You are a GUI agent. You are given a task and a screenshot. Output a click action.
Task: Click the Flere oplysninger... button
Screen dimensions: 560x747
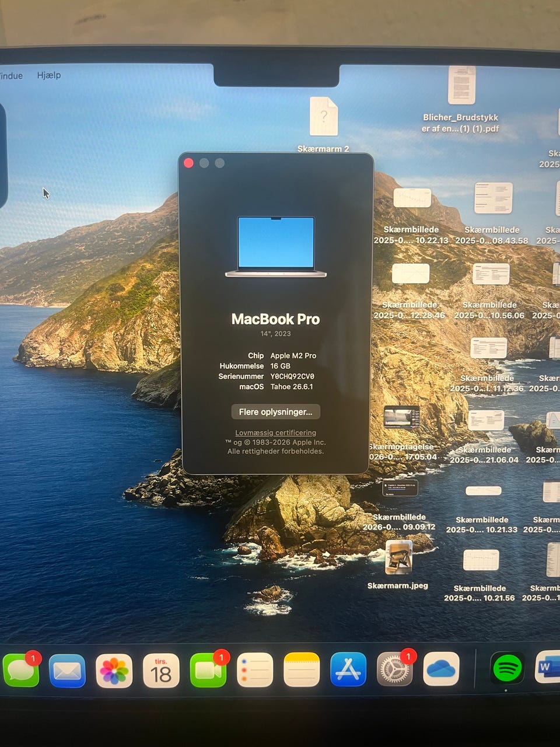tap(275, 412)
